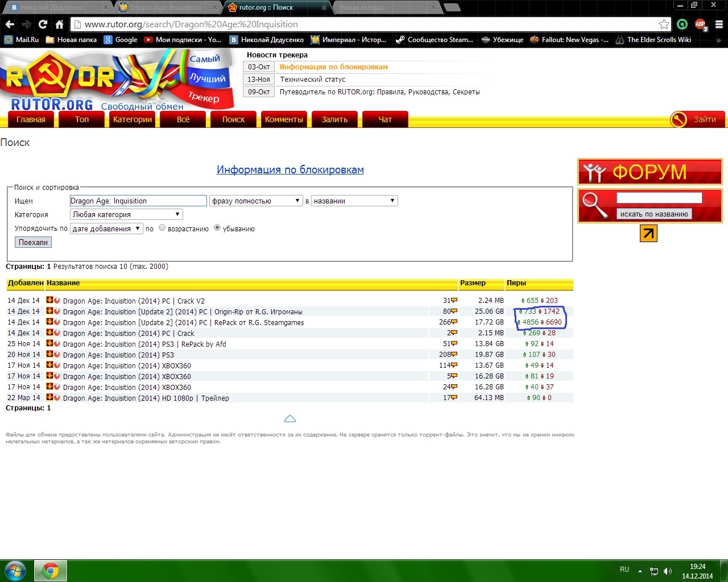The height and width of the screenshot is (582, 728).
Task: Open the дате добавления sort dropdown
Action: [x=106, y=228]
